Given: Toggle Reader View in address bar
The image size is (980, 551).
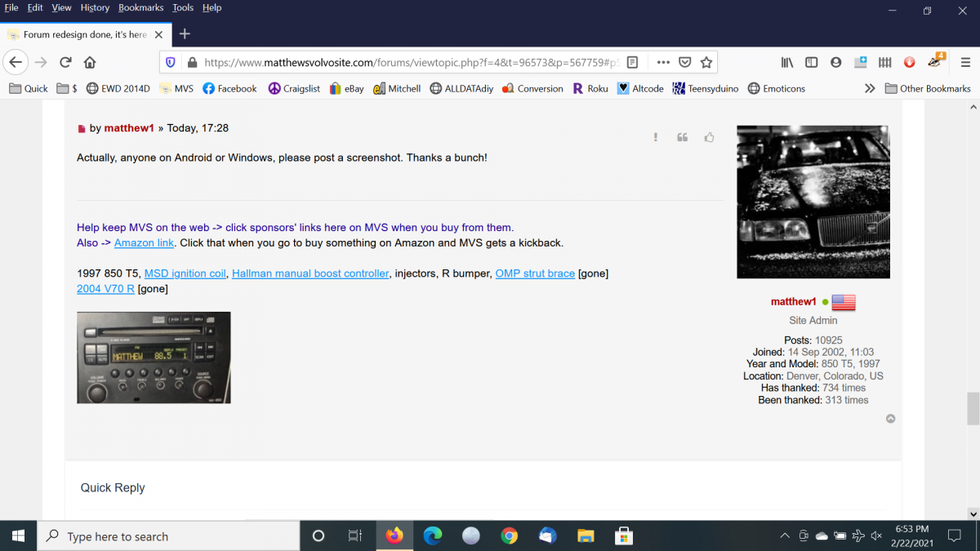Looking at the screenshot, I should (x=632, y=62).
